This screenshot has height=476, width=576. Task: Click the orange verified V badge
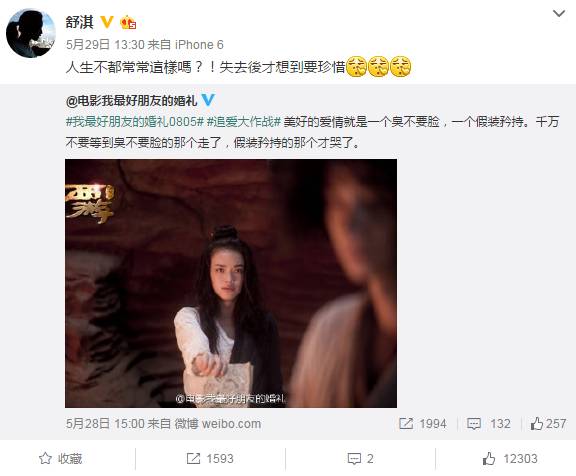[x=107, y=22]
